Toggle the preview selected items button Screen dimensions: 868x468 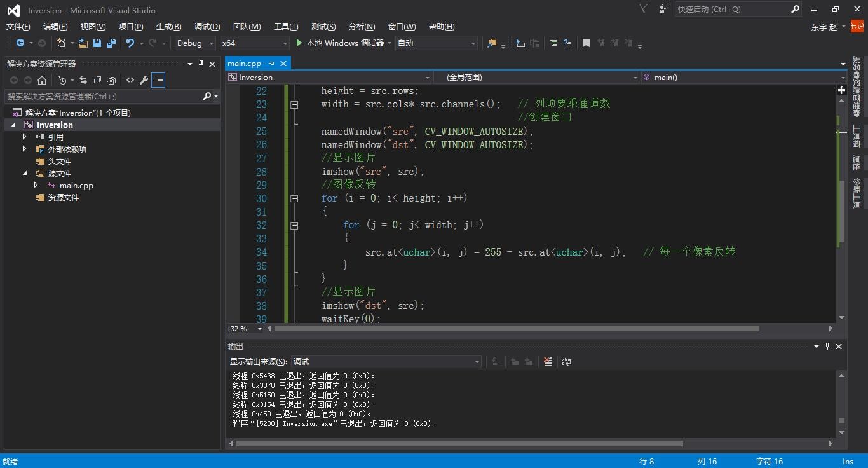point(158,80)
